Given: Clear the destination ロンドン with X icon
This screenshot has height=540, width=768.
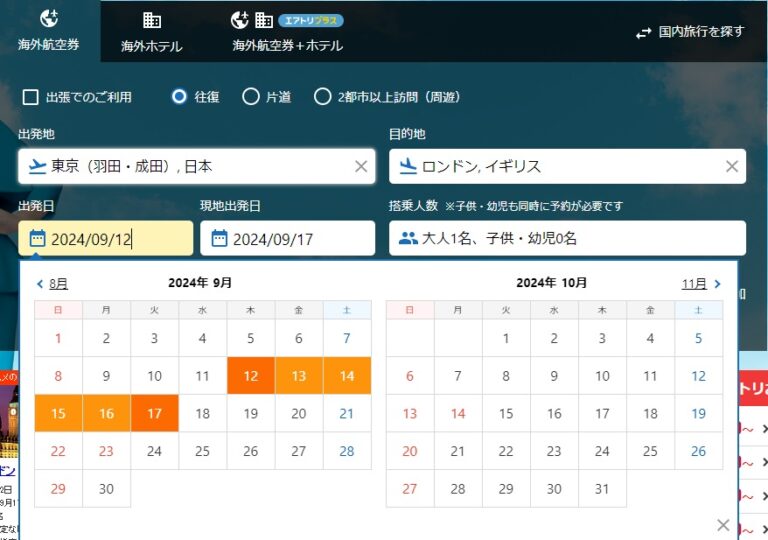Looking at the screenshot, I should 732,167.
